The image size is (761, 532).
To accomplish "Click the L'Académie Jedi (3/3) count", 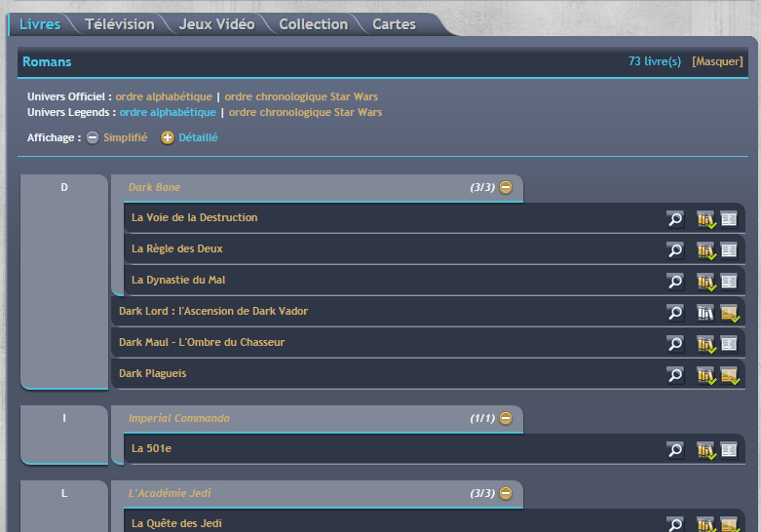I will pos(482,493).
